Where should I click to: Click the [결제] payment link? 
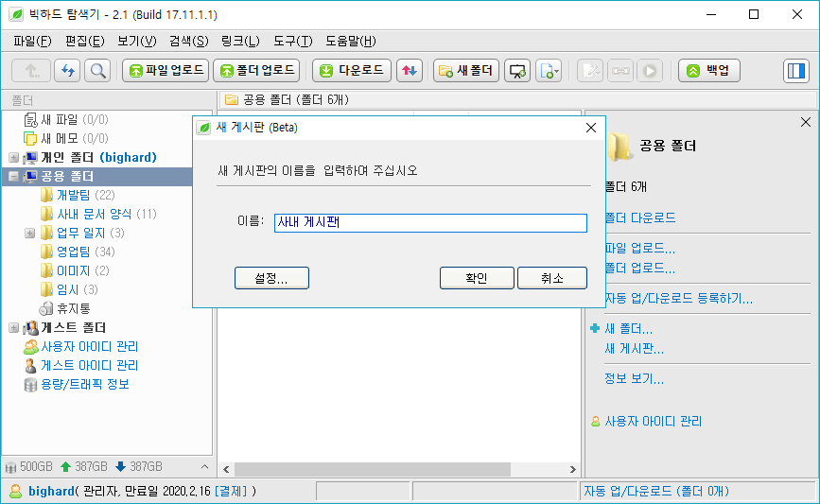pos(231,492)
